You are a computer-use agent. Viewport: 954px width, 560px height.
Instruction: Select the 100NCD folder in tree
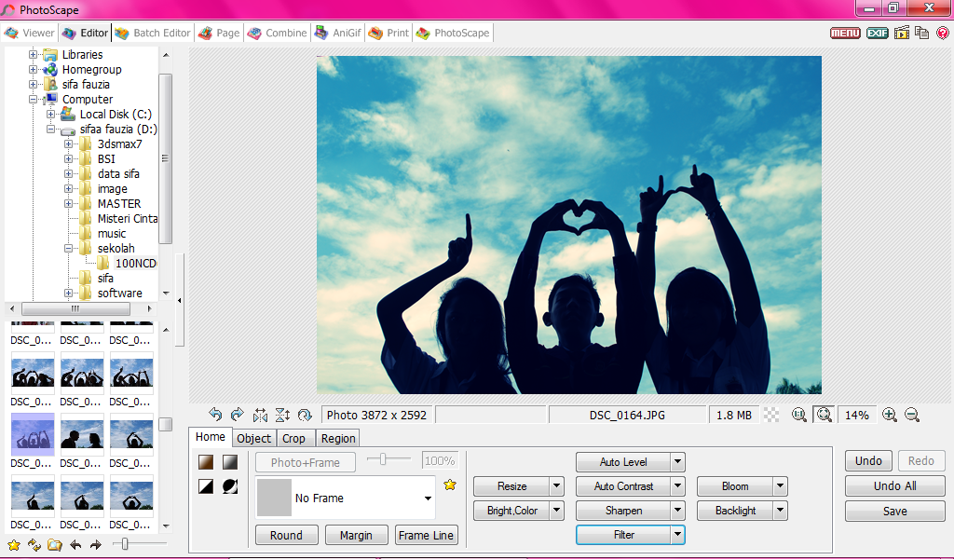(x=135, y=263)
